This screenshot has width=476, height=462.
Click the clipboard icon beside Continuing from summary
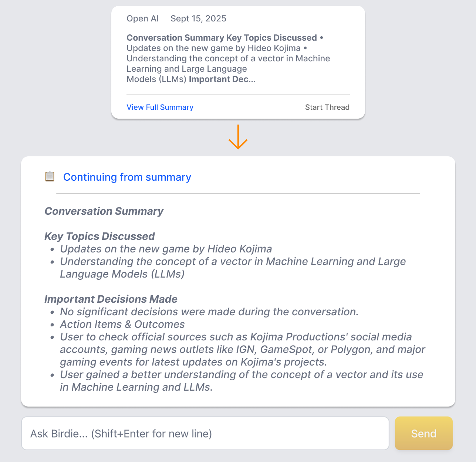click(50, 177)
